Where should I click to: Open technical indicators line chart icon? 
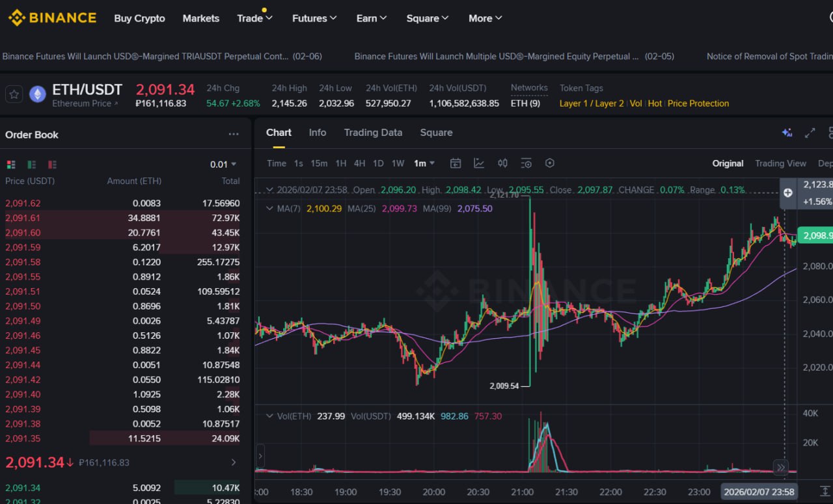[479, 163]
